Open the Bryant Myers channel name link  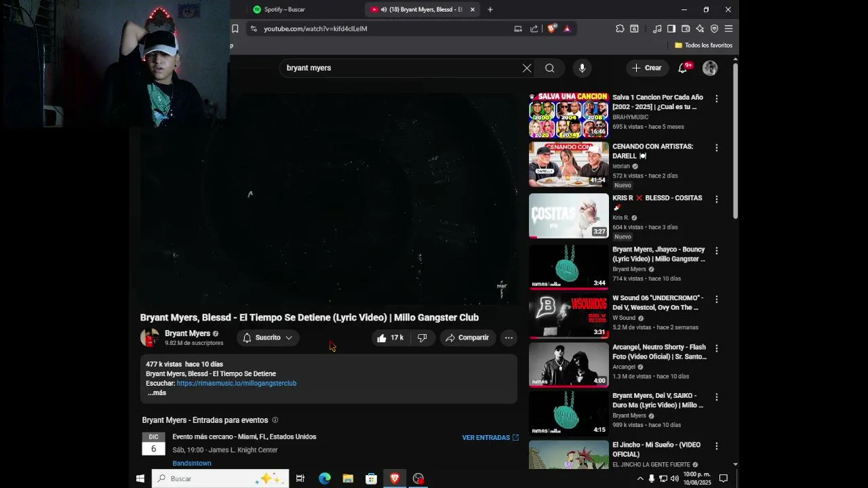(187, 333)
